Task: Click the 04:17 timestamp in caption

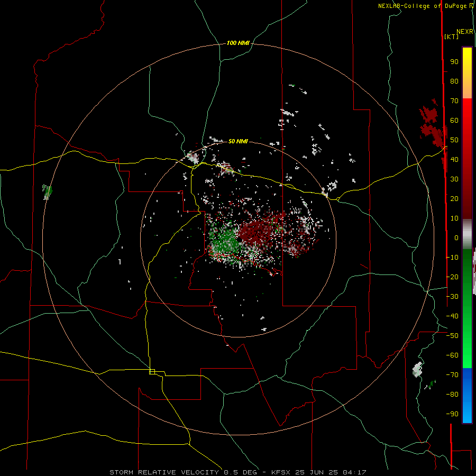Action: pyautogui.click(x=354, y=472)
